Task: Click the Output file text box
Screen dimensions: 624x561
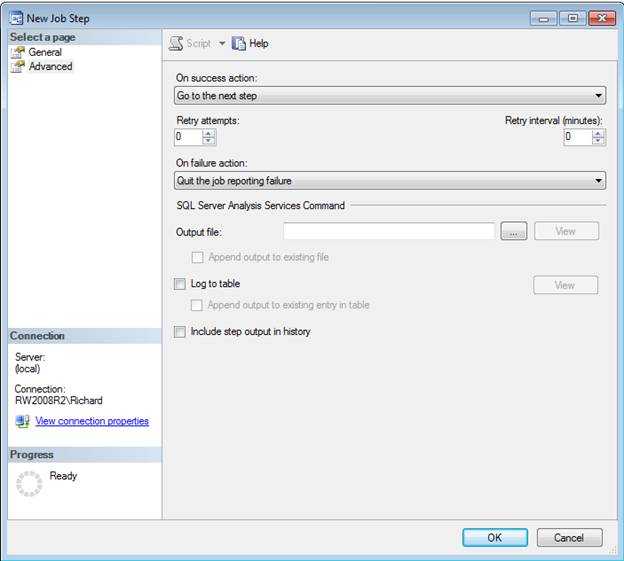Action: (389, 231)
